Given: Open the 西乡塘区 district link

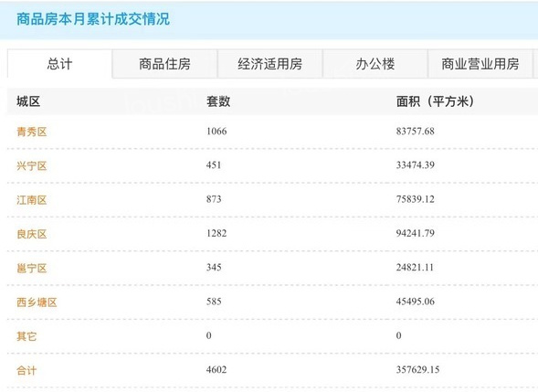Looking at the screenshot, I should [37, 302].
